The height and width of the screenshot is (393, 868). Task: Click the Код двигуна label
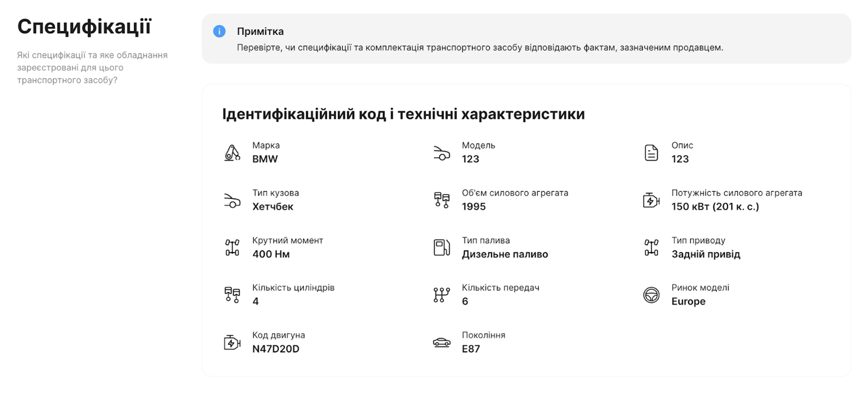(x=279, y=335)
